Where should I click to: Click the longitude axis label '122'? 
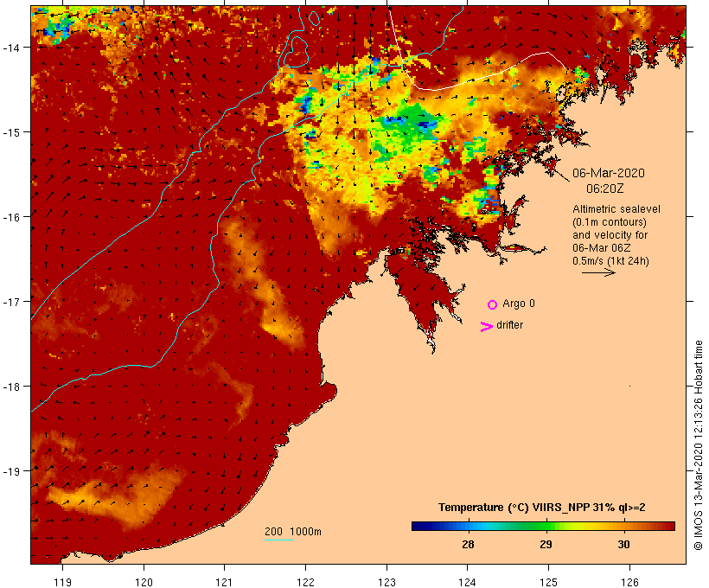[305, 582]
